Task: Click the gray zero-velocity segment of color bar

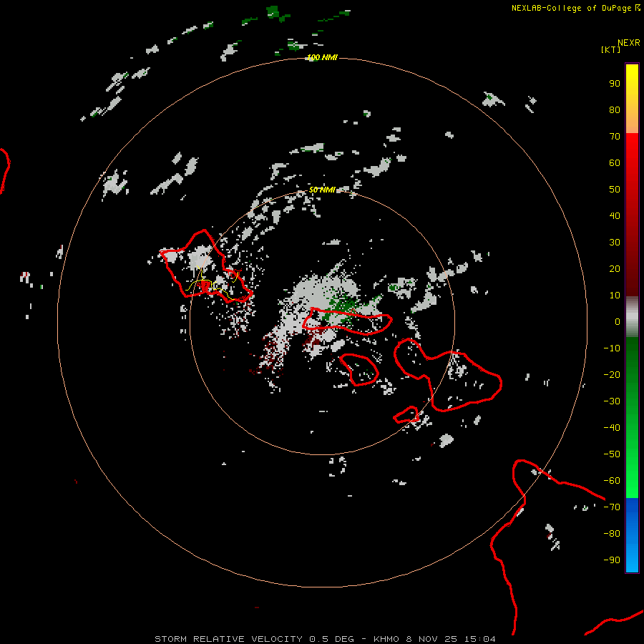Action: (632, 317)
